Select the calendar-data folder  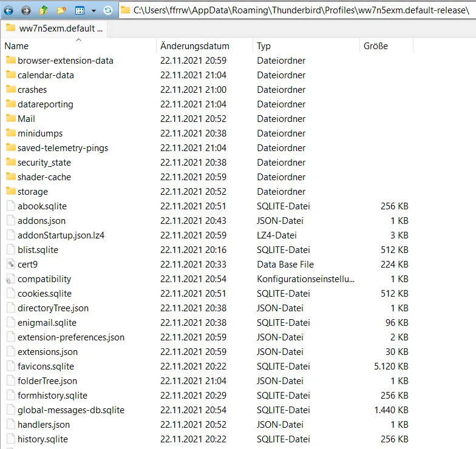click(x=46, y=75)
